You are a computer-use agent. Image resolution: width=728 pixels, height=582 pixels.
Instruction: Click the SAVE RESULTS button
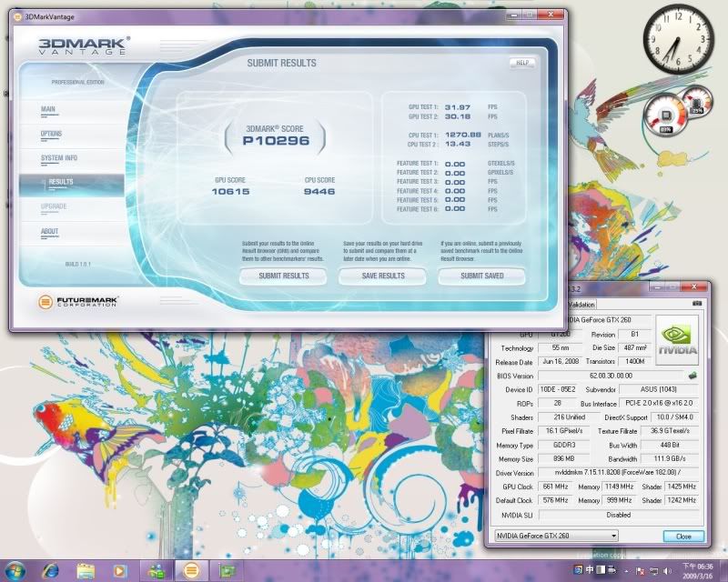382,276
